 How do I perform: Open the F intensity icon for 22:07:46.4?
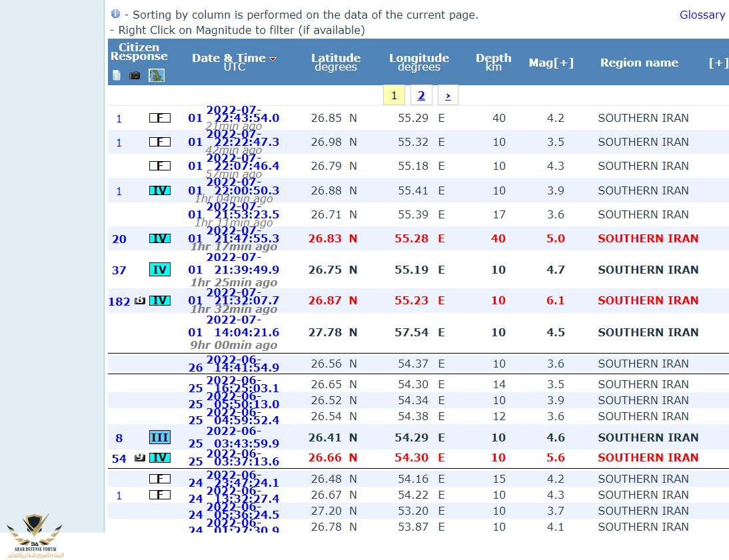point(159,166)
